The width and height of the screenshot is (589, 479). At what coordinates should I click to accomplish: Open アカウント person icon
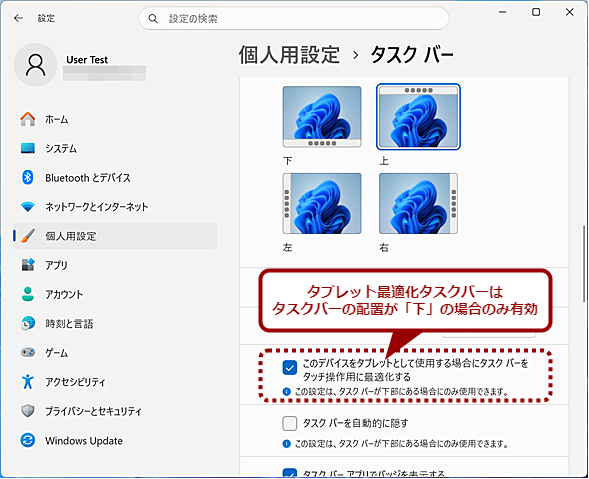(27, 294)
